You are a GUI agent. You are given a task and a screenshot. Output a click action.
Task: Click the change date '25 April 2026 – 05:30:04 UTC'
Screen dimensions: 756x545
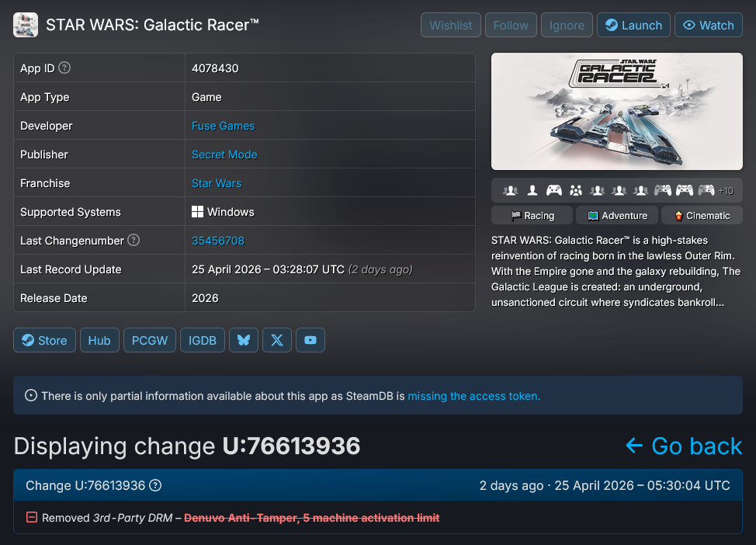tap(642, 486)
